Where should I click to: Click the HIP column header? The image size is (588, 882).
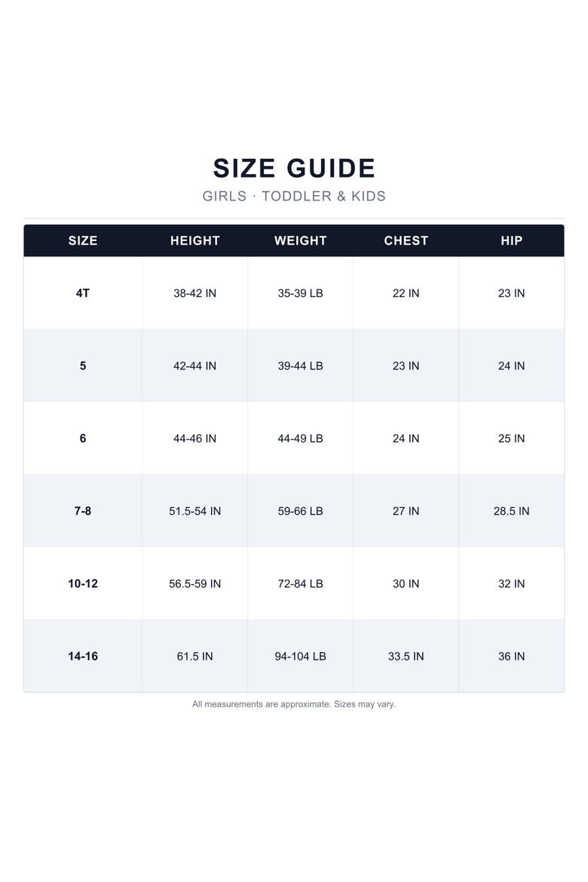pos(511,240)
